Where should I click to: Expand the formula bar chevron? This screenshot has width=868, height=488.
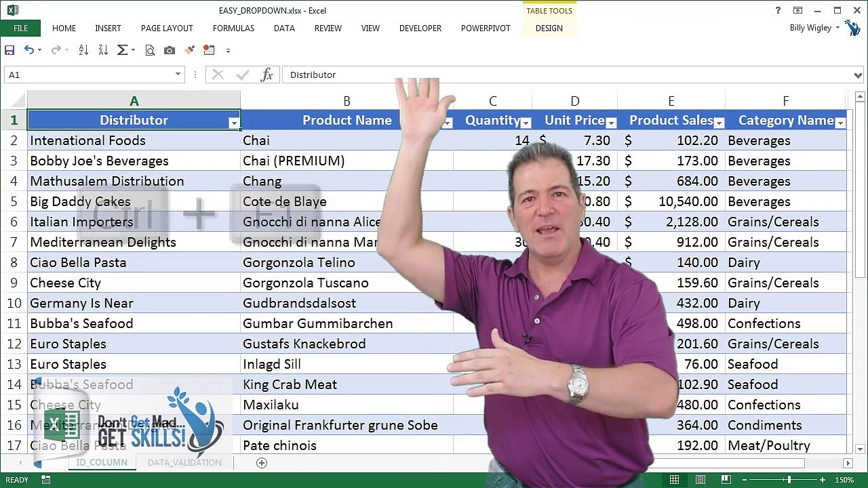859,75
